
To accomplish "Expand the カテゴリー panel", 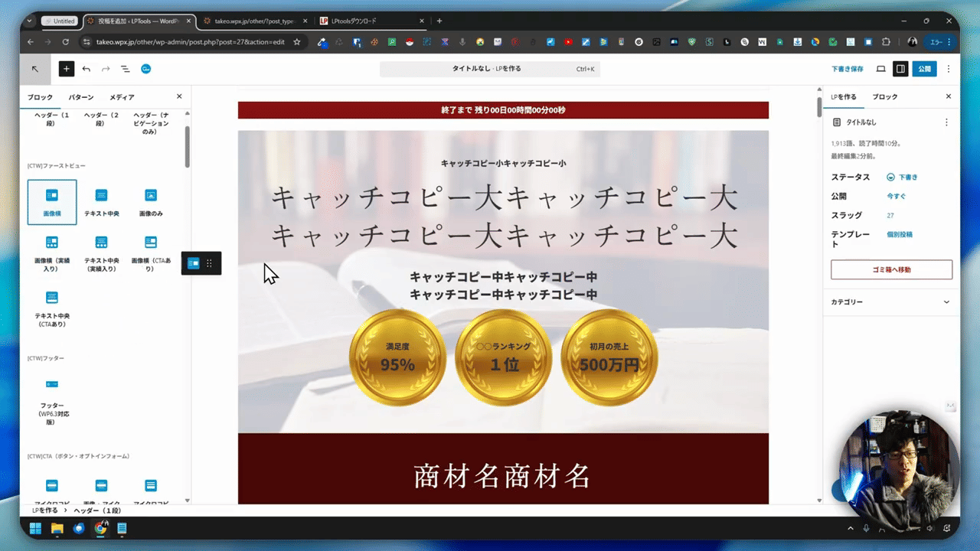I will coord(891,302).
